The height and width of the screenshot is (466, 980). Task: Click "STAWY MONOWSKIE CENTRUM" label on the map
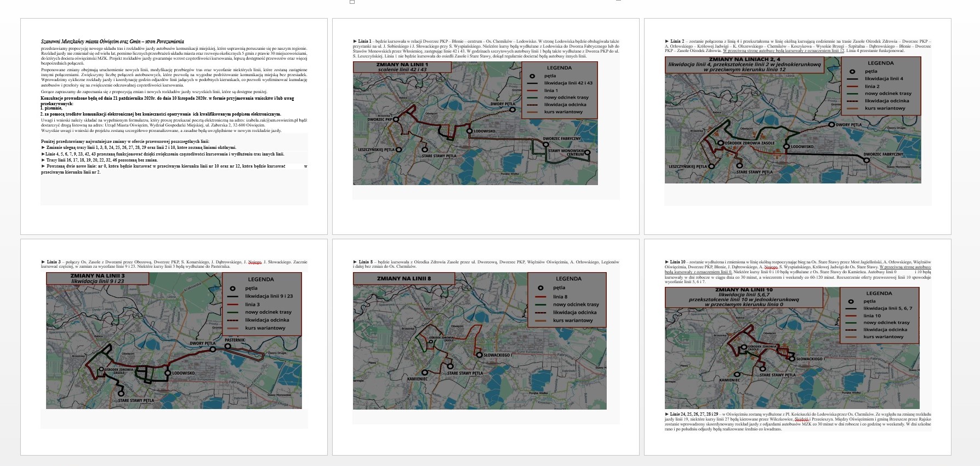click(566, 152)
